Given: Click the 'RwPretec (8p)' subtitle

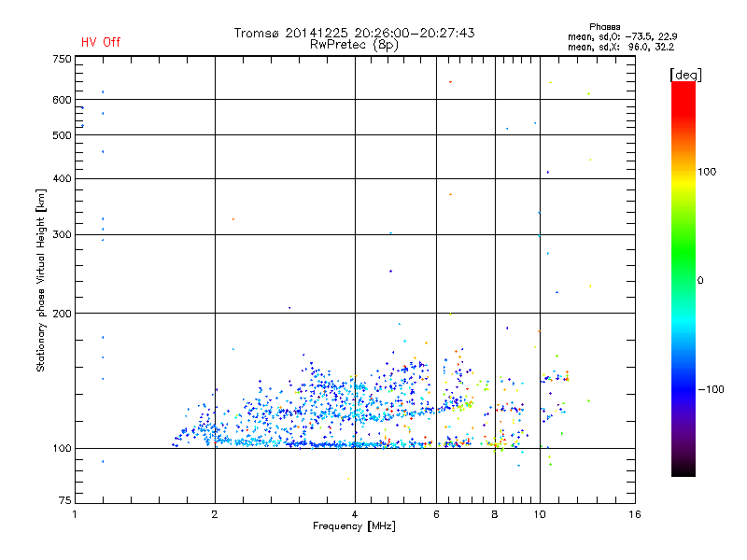Looking at the screenshot, I should [354, 45].
